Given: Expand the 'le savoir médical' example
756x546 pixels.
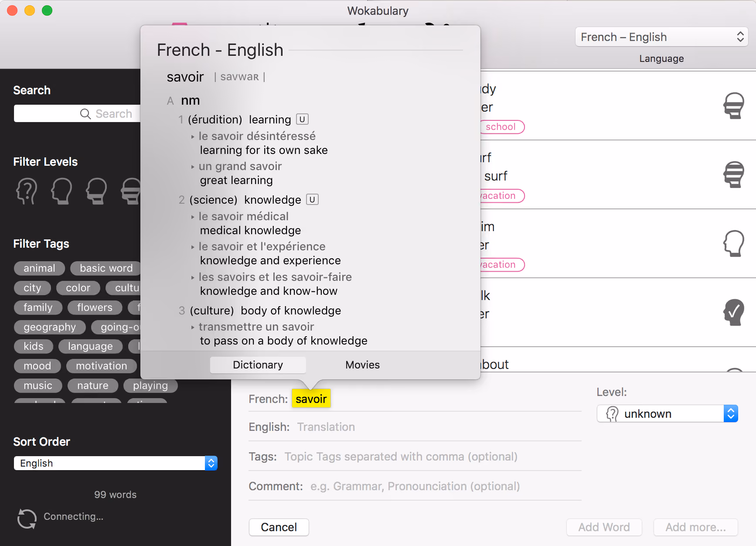Looking at the screenshot, I should pos(193,217).
